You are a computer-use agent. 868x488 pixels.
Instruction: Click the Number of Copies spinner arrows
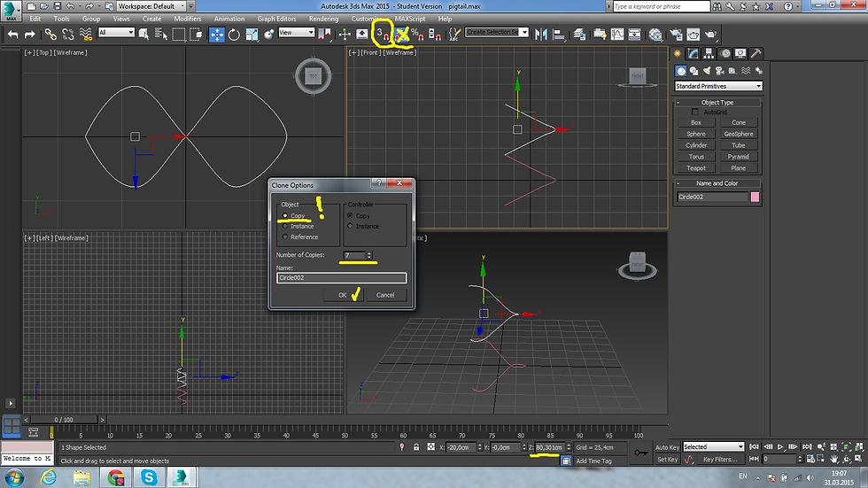369,255
